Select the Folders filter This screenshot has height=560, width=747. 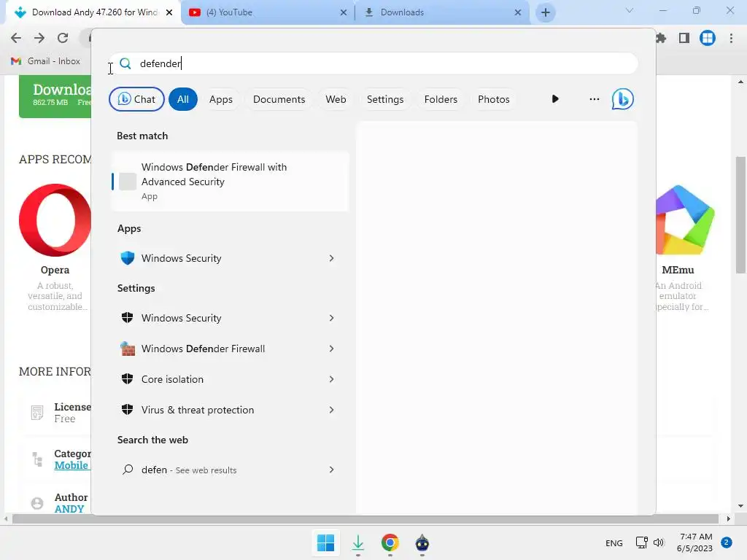pyautogui.click(x=441, y=99)
